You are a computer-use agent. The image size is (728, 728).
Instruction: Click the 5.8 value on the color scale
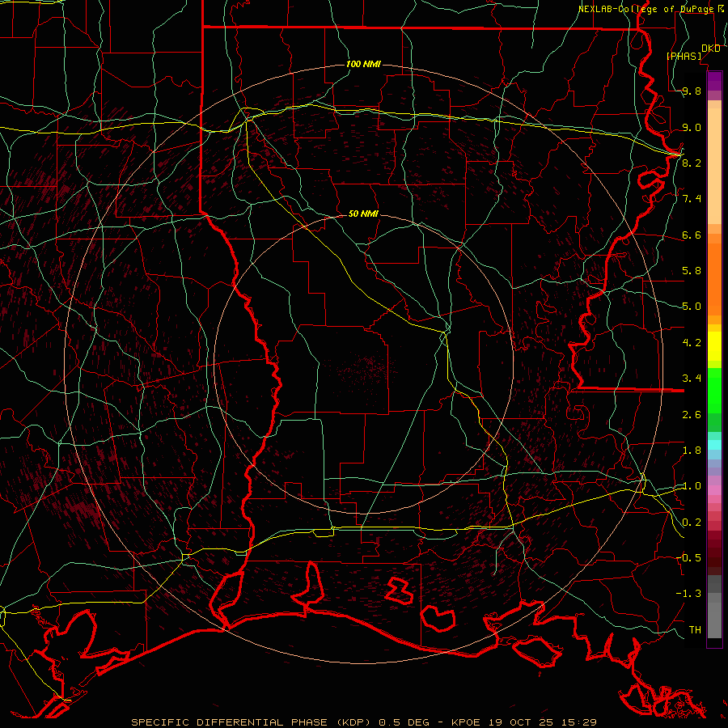point(692,271)
